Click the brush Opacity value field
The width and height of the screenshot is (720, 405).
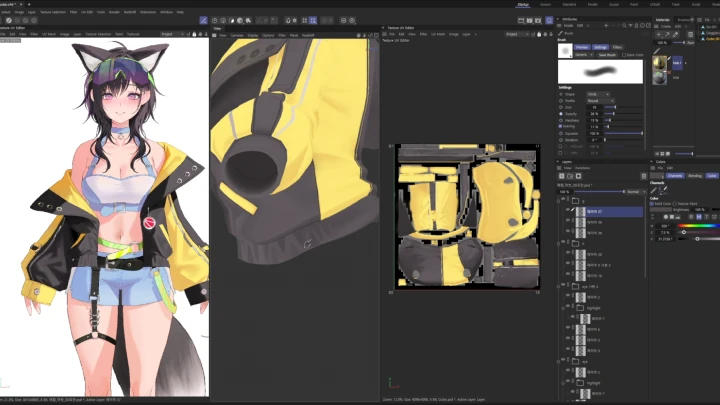pos(594,113)
